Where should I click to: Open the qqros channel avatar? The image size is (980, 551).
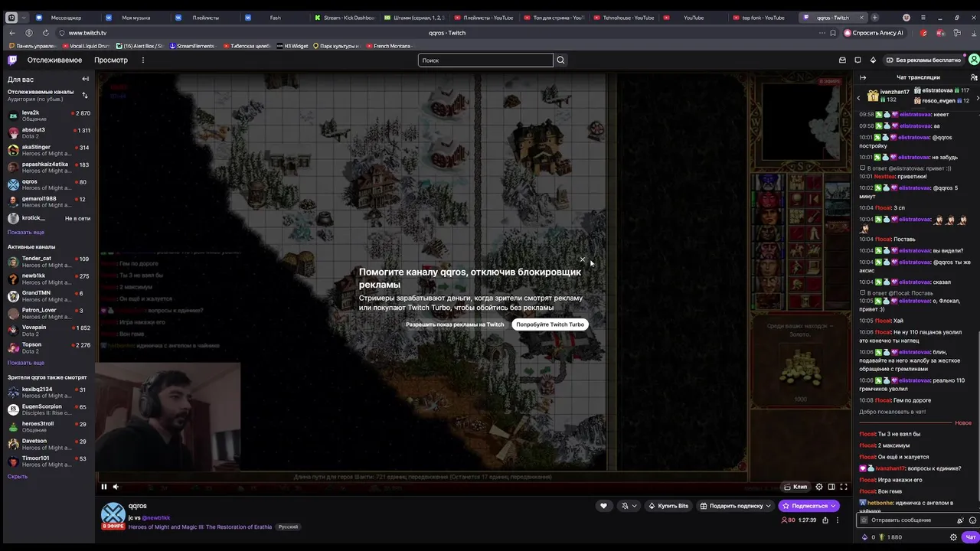pyautogui.click(x=113, y=514)
